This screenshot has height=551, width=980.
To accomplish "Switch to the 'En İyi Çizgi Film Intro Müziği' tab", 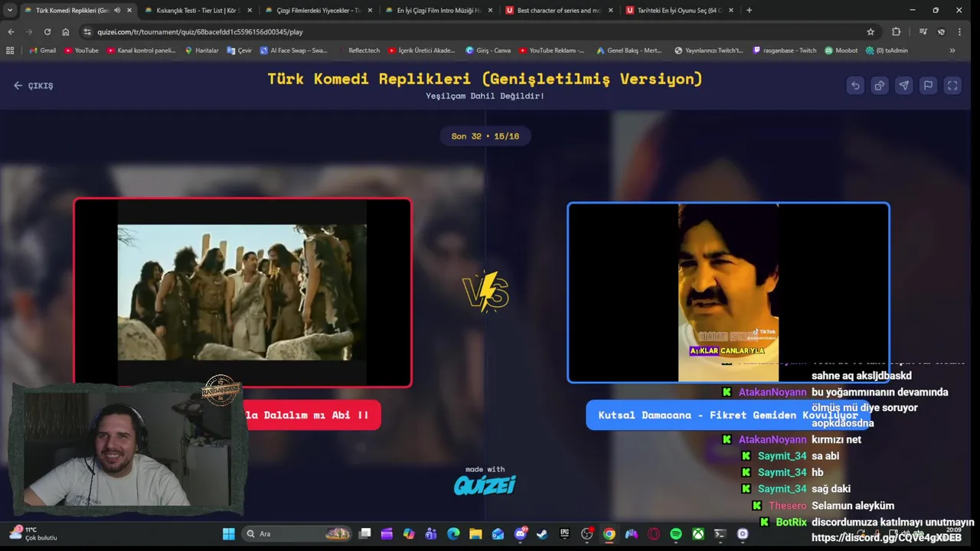I will (x=439, y=10).
